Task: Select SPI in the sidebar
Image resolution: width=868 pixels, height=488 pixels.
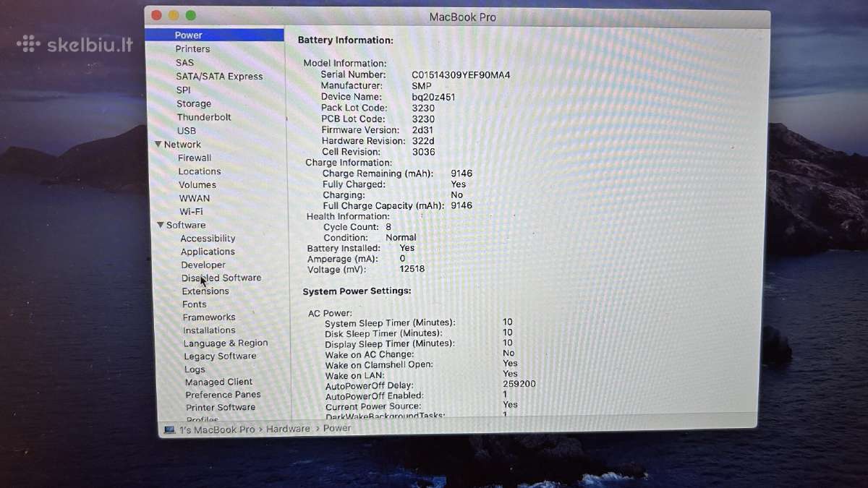Action: (184, 90)
